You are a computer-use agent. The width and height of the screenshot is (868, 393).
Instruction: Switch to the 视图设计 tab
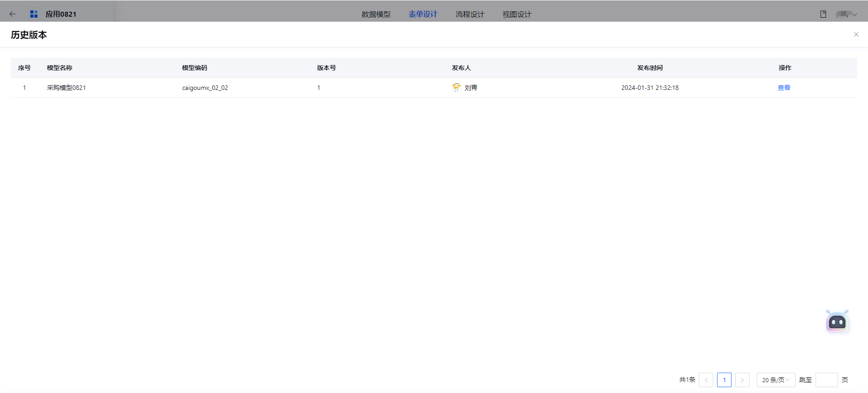[x=517, y=14]
